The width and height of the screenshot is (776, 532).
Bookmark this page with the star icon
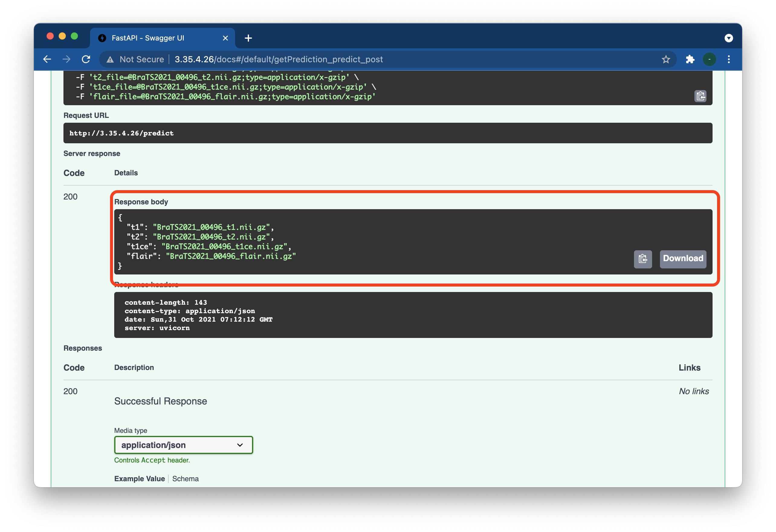[665, 60]
